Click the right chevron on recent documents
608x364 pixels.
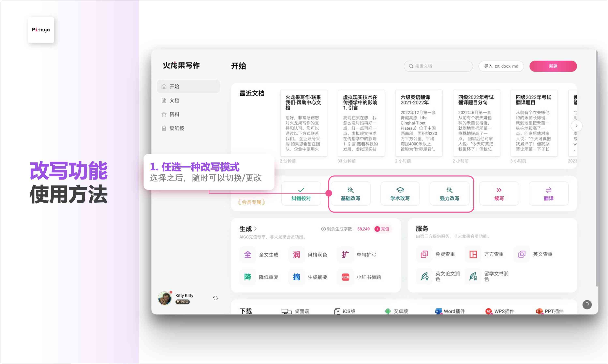577,126
